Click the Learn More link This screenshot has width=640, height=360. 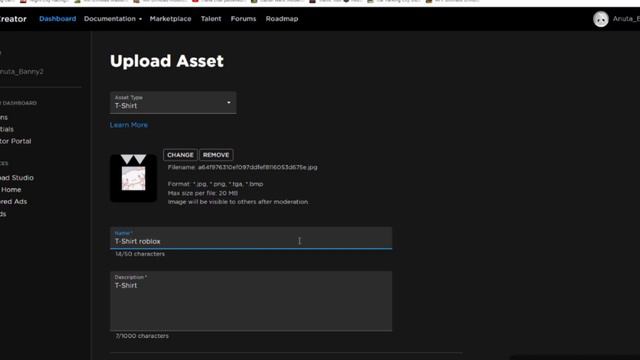129,125
